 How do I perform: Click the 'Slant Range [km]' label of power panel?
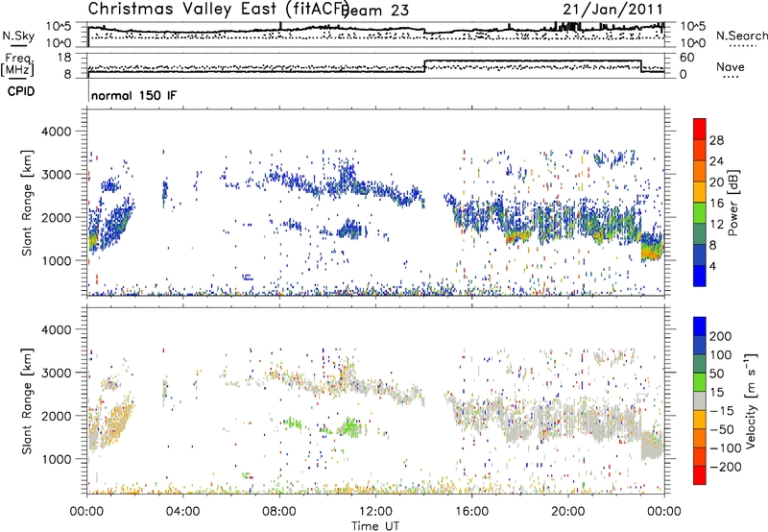point(27,203)
